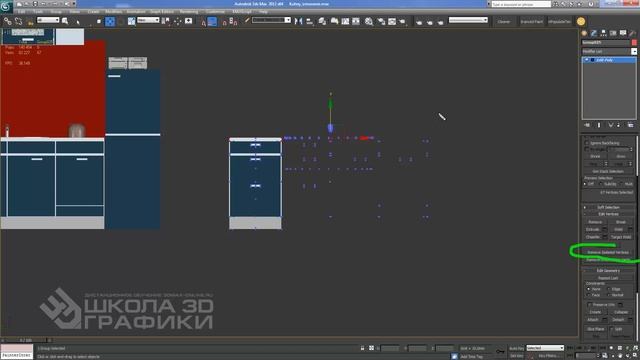Select the Multi preview selection radio

(x=621, y=184)
